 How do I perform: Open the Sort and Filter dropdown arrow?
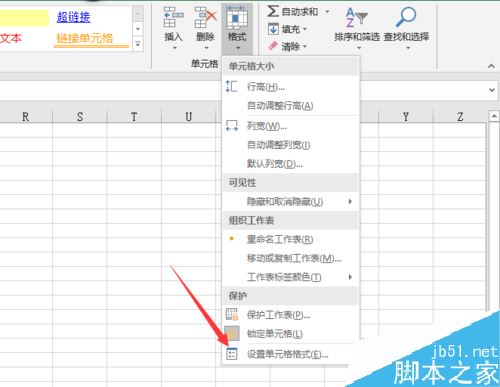point(359,48)
